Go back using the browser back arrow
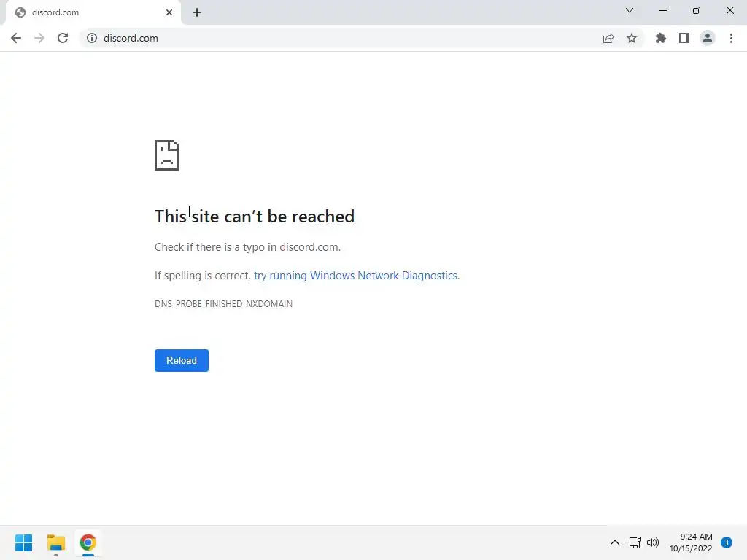 (16, 38)
